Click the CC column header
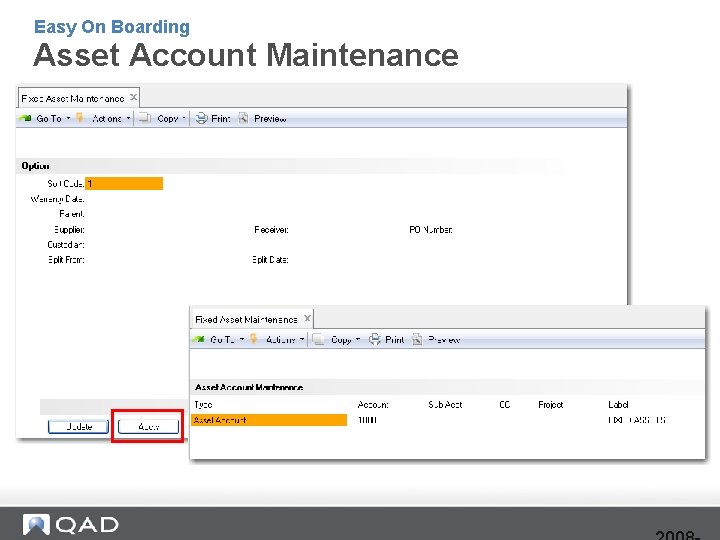Screen dimensions: 720x540 (x=505, y=405)
